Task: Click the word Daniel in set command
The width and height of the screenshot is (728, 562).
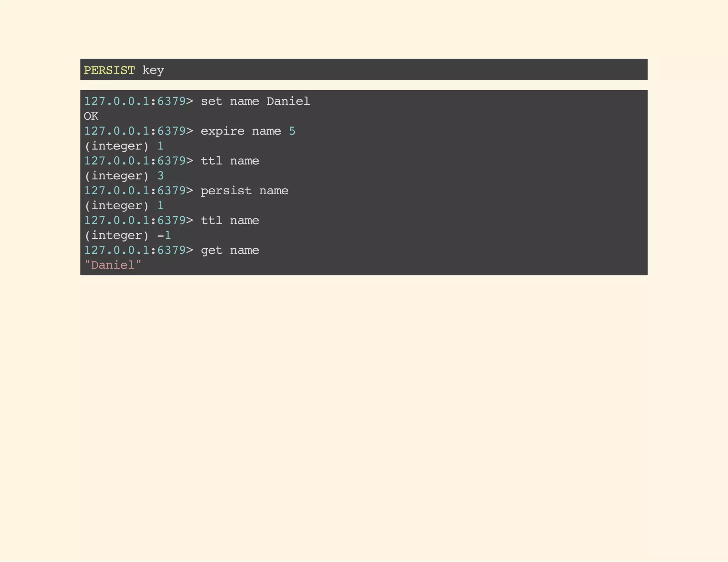Action: click(x=288, y=101)
